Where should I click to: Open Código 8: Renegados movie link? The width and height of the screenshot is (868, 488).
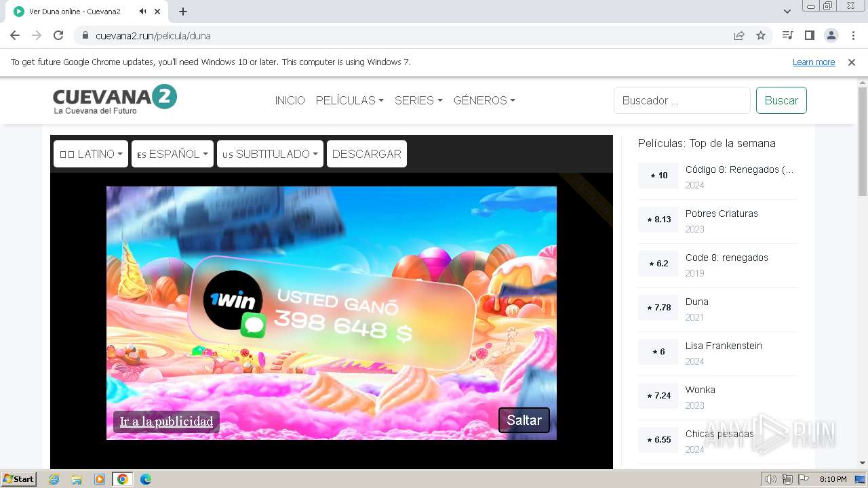pyautogui.click(x=739, y=169)
